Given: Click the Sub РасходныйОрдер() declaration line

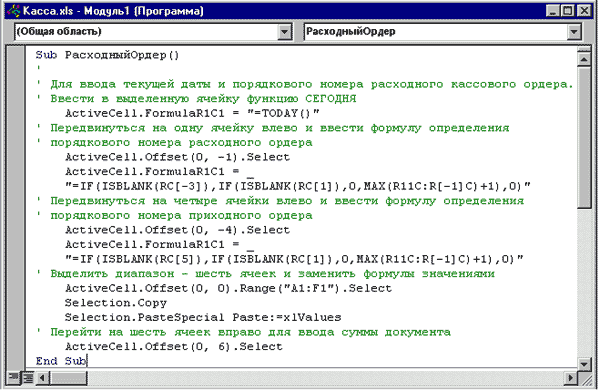Looking at the screenshot, I should [x=107, y=55].
